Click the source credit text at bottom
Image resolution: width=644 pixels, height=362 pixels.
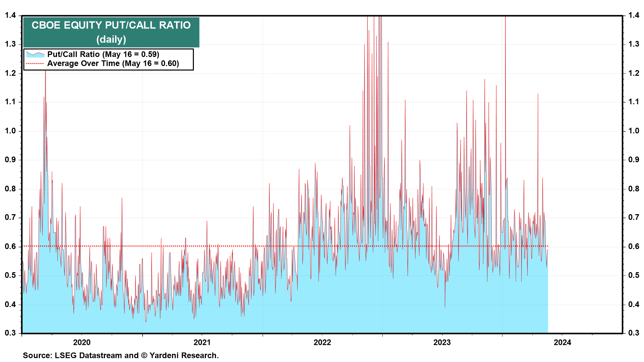(121, 355)
